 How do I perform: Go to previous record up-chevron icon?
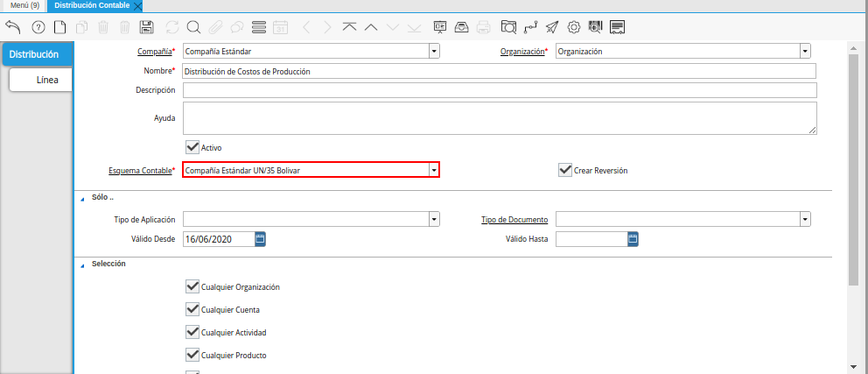pos(371,26)
